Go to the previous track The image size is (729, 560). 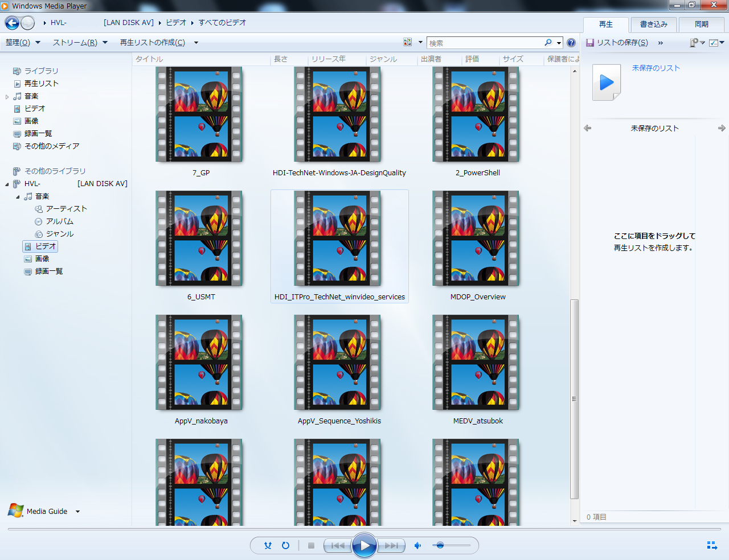click(337, 546)
